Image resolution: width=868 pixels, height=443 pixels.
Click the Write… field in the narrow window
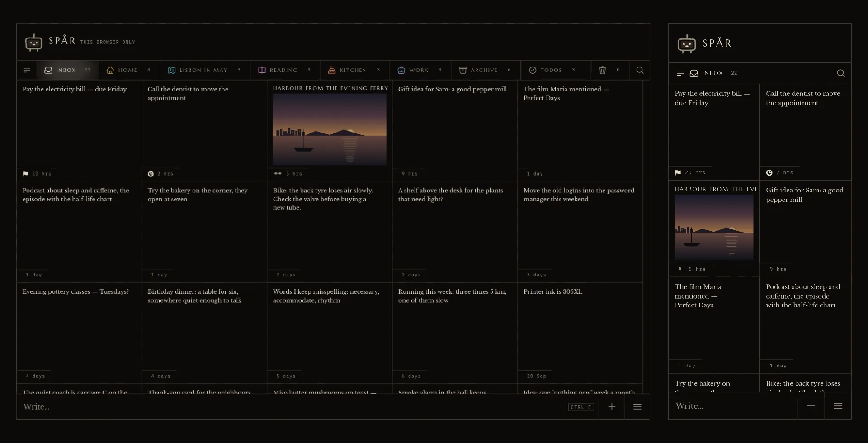point(733,406)
